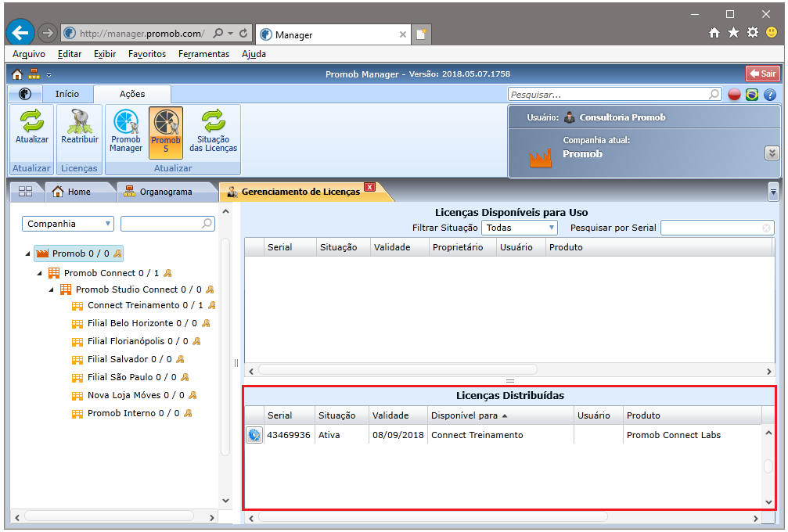Click the Sair button
This screenshot has width=788, height=532.
pyautogui.click(x=763, y=74)
